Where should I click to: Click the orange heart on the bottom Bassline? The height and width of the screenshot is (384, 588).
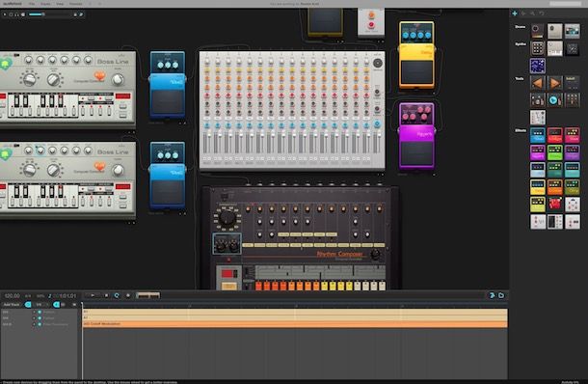point(99,167)
